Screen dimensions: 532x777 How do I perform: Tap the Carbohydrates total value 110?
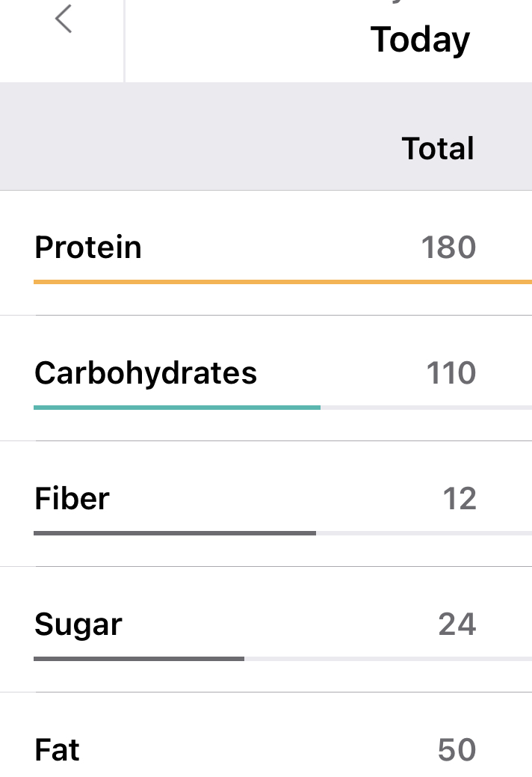(x=451, y=372)
